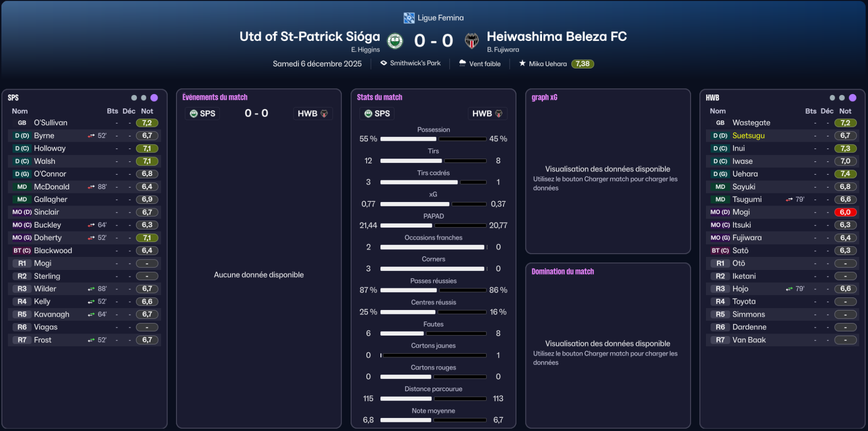This screenshot has width=868, height=431.
Task: Click the weather icon next to Vent faible
Action: coord(462,63)
